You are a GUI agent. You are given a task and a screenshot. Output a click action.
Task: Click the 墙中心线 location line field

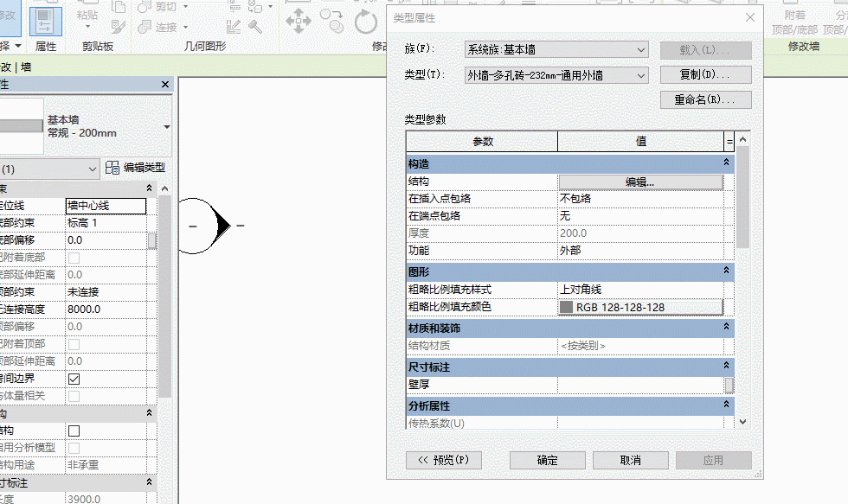[x=106, y=206]
